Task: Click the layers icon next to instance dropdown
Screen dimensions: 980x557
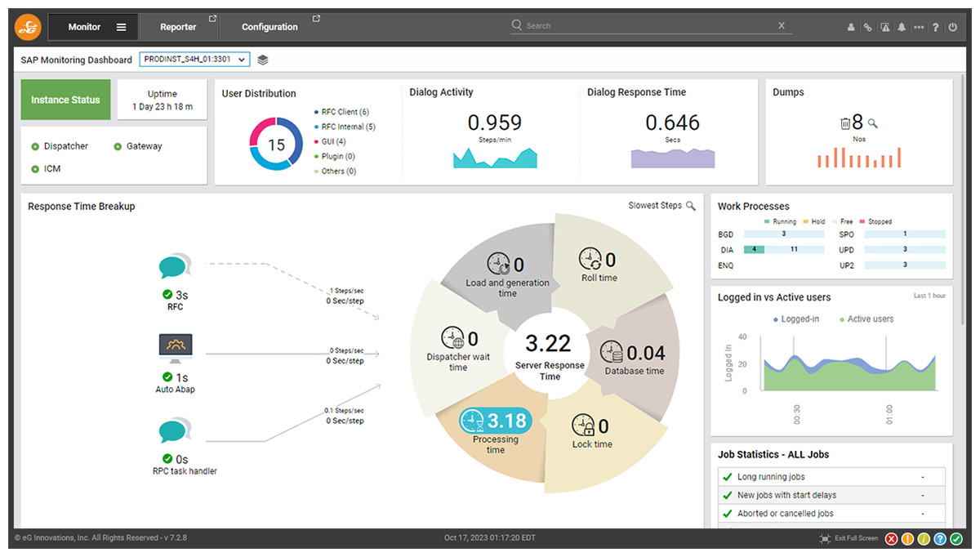Action: [x=262, y=60]
